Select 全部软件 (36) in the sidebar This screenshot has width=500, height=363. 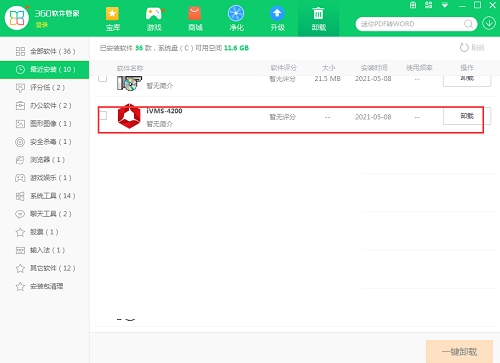[45, 51]
